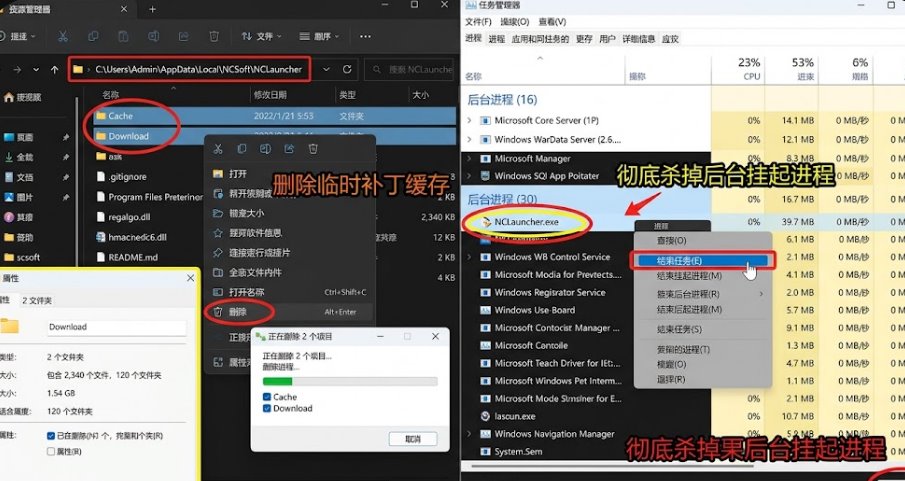Click the Share icon in Explorer toolbar
Screen dimensions: 905x481
pyautogui.click(x=184, y=36)
